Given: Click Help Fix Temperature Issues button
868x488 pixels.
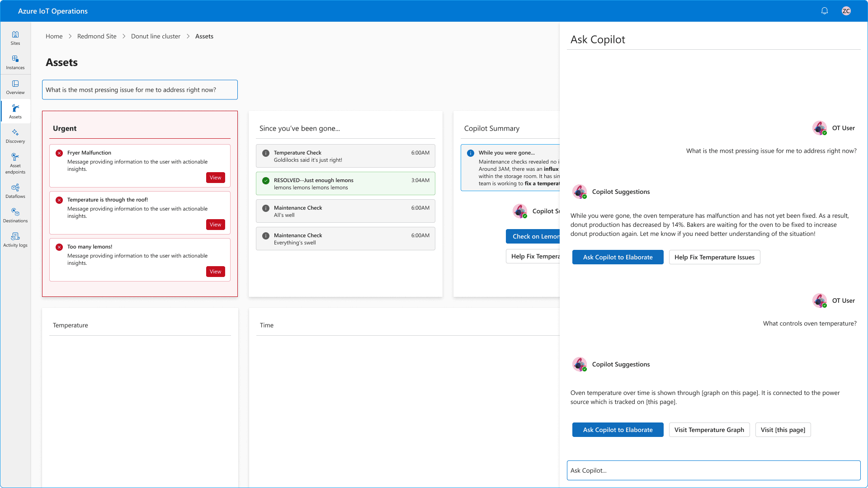Looking at the screenshot, I should pos(714,257).
